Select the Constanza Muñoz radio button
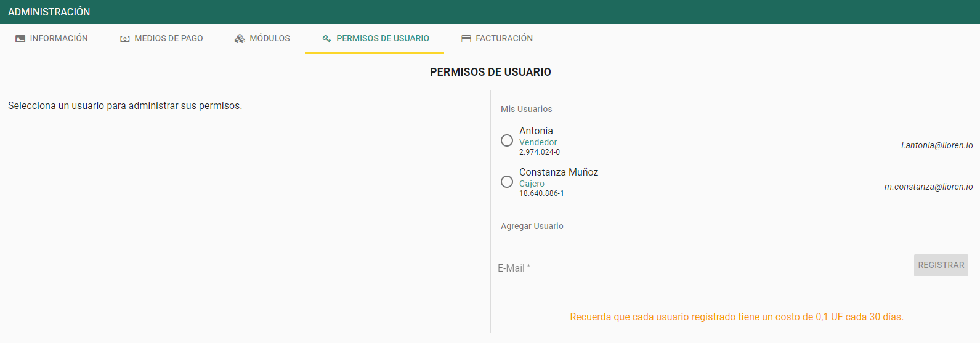 pos(507,182)
